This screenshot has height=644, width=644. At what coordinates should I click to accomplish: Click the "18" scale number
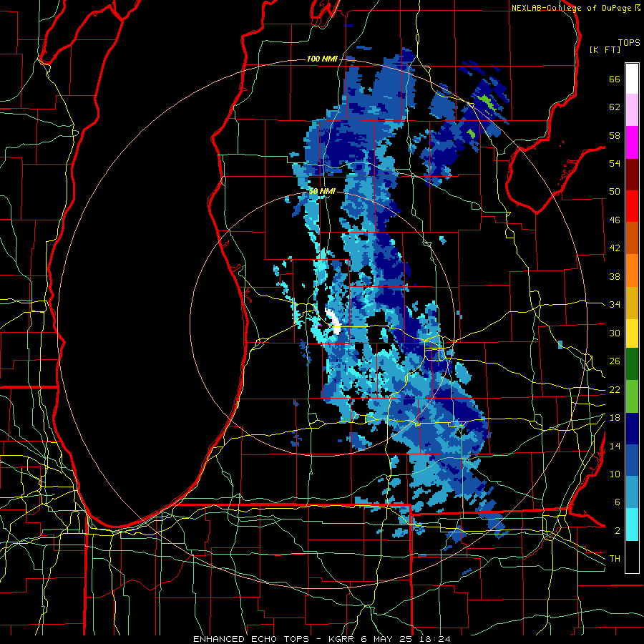615,418
